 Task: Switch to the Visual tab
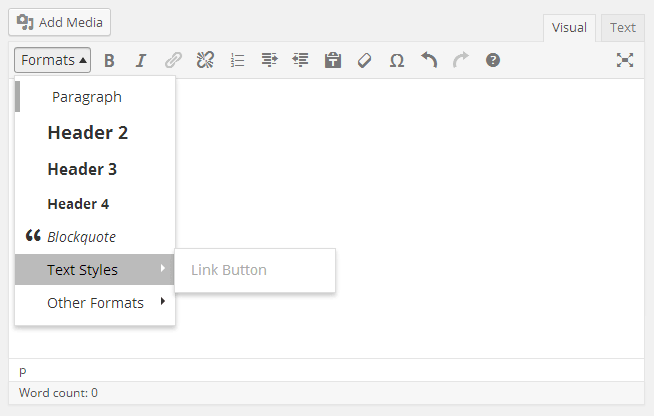click(569, 28)
